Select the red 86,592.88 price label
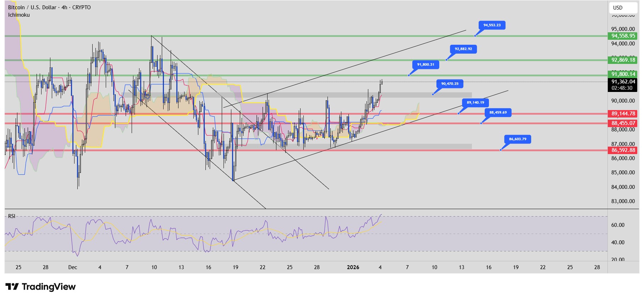644x300 pixels. click(623, 150)
